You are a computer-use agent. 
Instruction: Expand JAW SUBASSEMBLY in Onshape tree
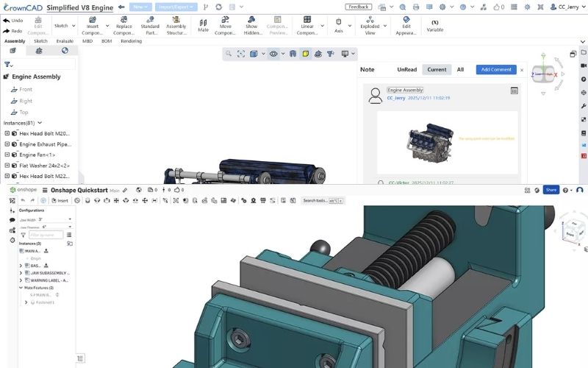21,273
